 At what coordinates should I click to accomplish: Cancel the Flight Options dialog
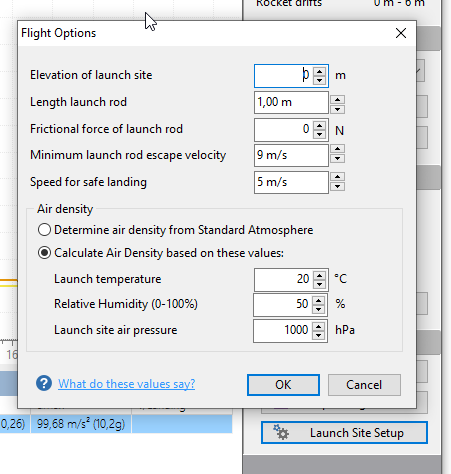tap(364, 385)
